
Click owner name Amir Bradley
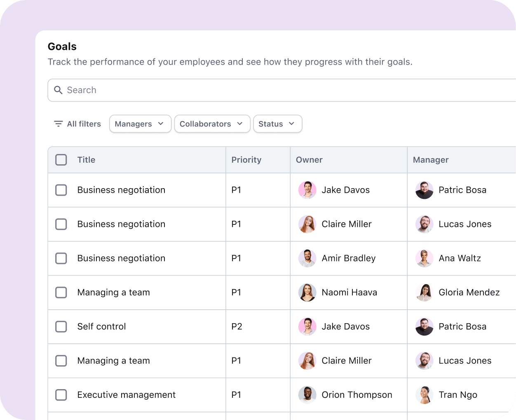349,258
